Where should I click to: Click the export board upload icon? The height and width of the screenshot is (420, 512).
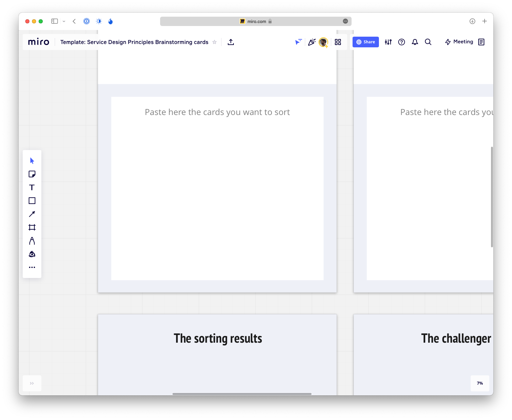pos(231,42)
